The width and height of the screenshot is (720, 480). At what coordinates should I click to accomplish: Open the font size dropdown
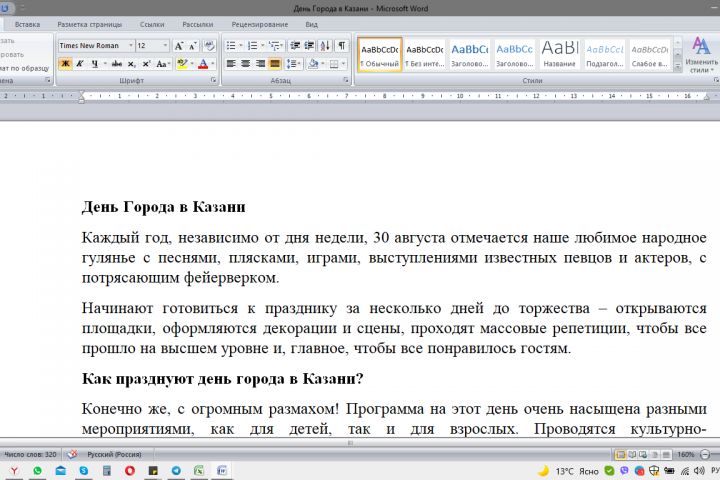point(165,45)
